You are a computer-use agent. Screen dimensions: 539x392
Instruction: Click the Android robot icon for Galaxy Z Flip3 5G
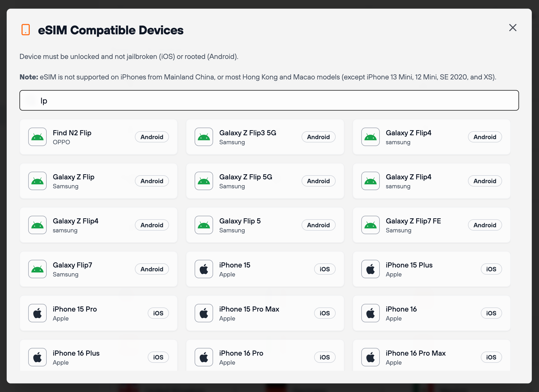click(x=204, y=137)
